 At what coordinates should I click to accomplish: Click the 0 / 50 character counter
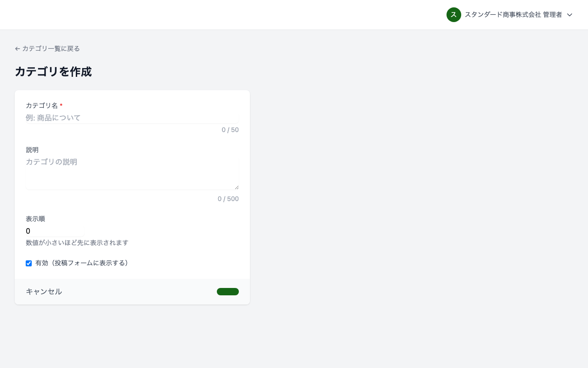[230, 130]
